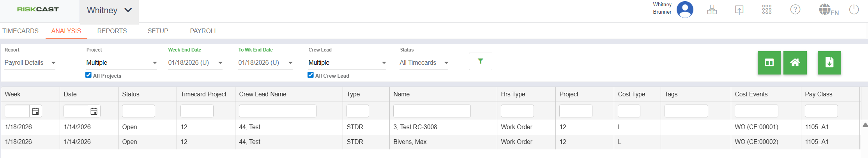The width and height of the screenshot is (868, 158).
Task: Click the green home button
Action: 795,62
